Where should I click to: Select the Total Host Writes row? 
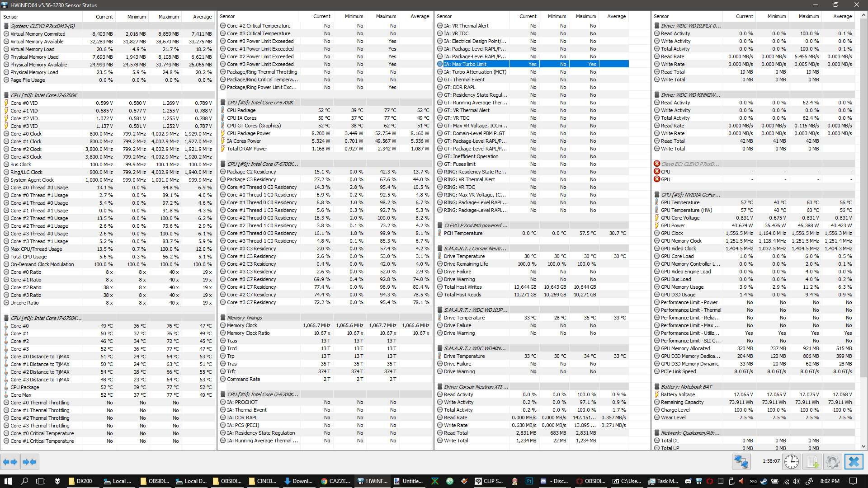[x=533, y=287]
